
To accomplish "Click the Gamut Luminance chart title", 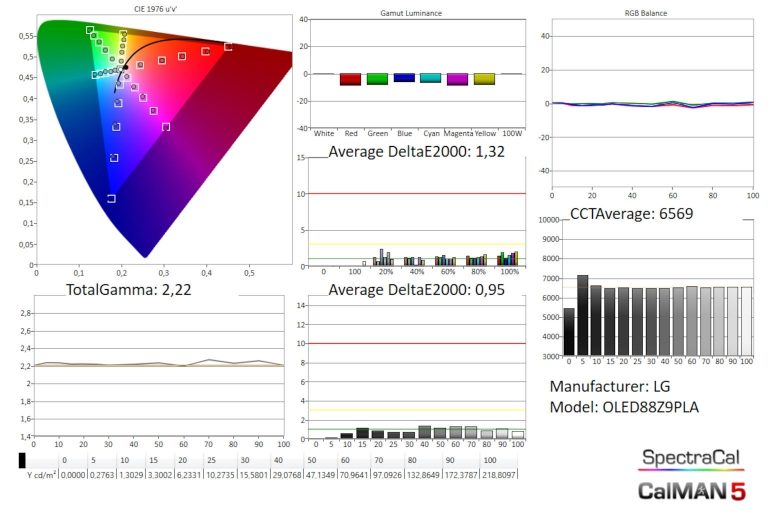I will 412,14.
